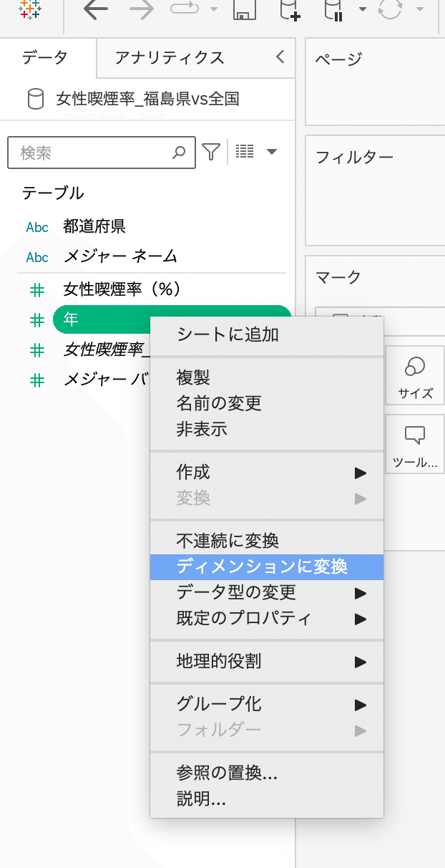Click the Tableau logo icon
Viewport: 445px width, 868px height.
[29, 9]
